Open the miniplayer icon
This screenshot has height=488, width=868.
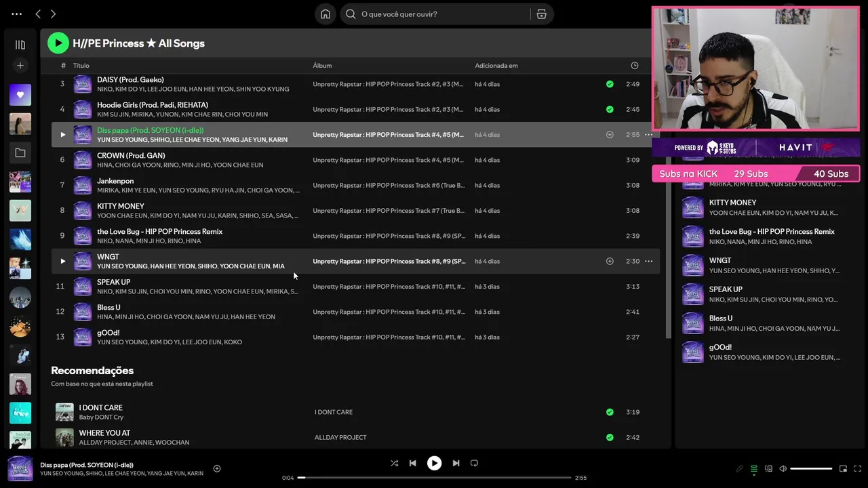[843, 468]
